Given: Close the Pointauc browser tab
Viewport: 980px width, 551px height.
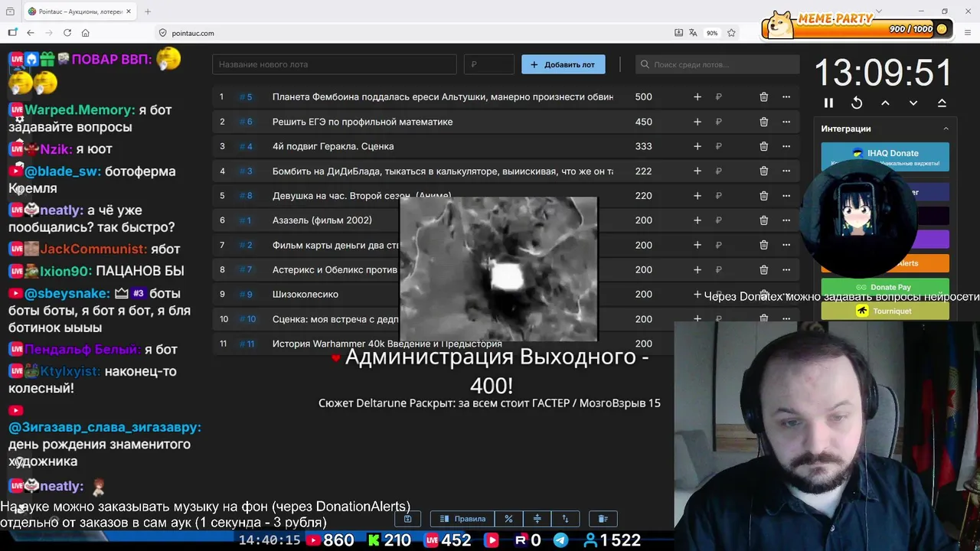Looking at the screenshot, I should tap(127, 11).
